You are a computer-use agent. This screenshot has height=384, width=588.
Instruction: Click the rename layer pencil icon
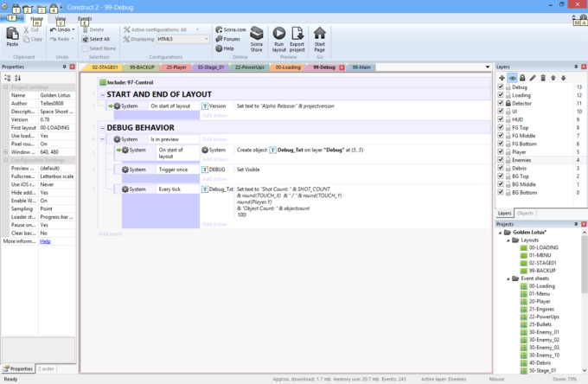pyautogui.click(x=533, y=78)
